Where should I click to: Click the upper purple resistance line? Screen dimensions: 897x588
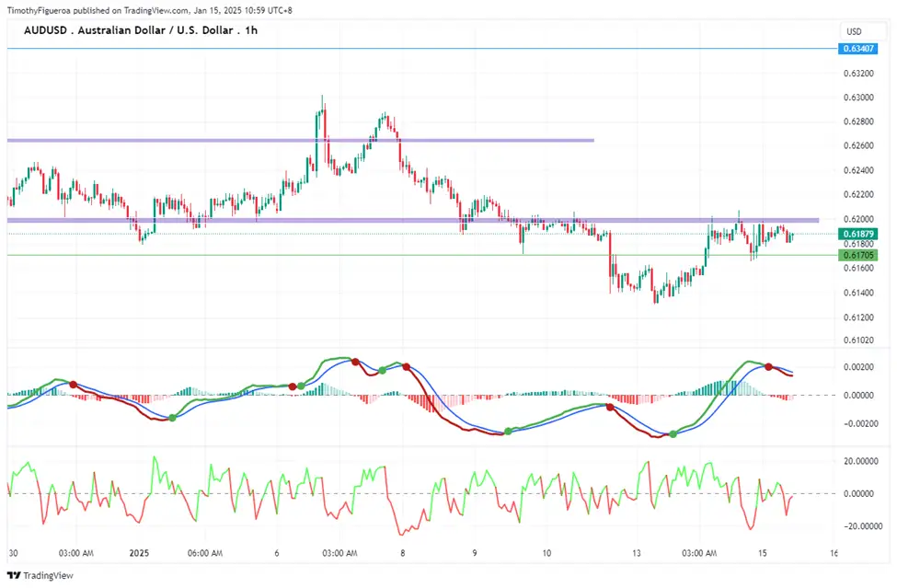(x=300, y=140)
